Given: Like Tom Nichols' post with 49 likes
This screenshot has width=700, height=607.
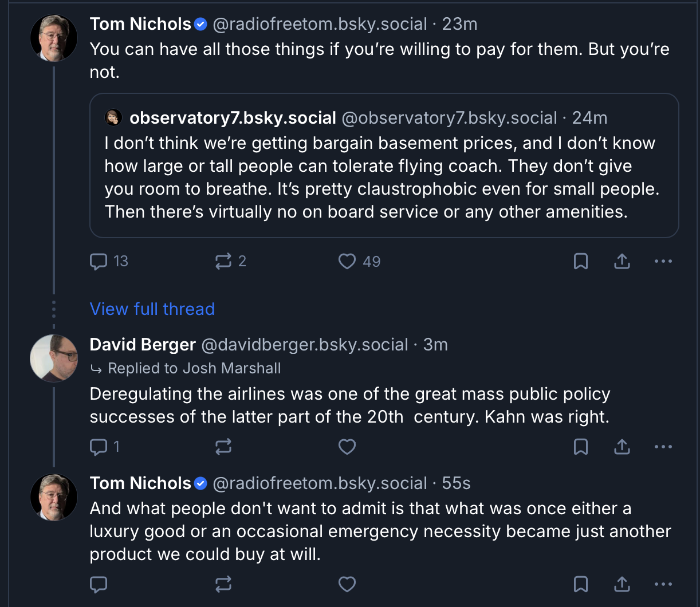Looking at the screenshot, I should (347, 262).
